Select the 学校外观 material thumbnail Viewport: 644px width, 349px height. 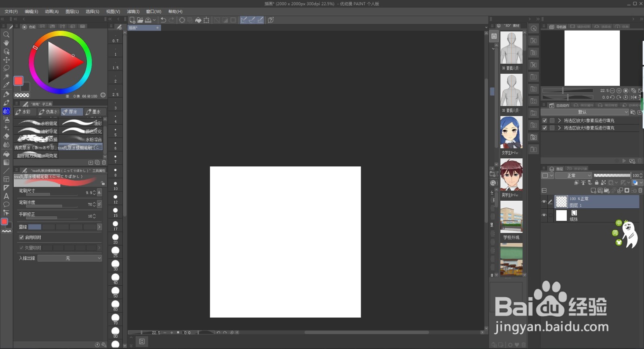tap(511, 217)
